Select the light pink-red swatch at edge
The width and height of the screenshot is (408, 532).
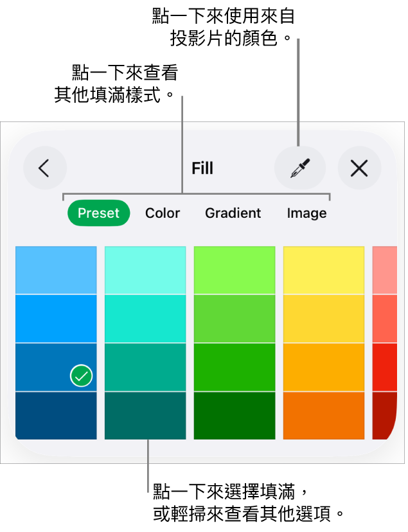click(x=384, y=270)
